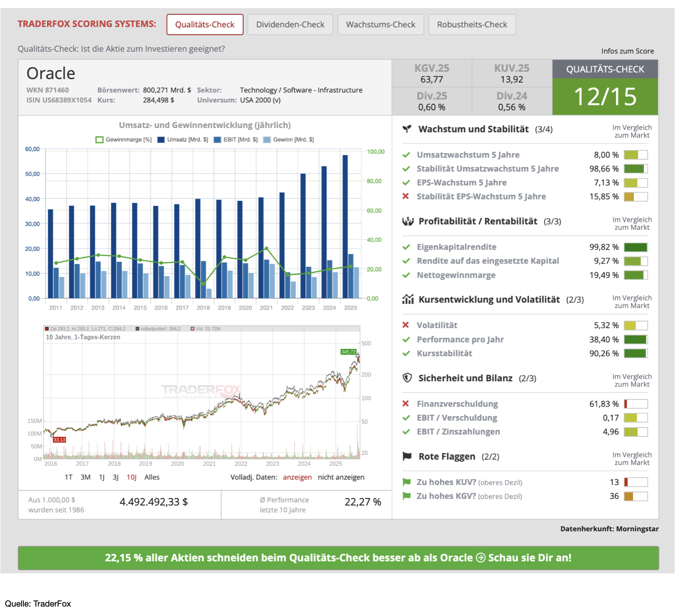This screenshot has height=616, width=685.
Task: Select the 3M chart time range
Action: point(85,477)
